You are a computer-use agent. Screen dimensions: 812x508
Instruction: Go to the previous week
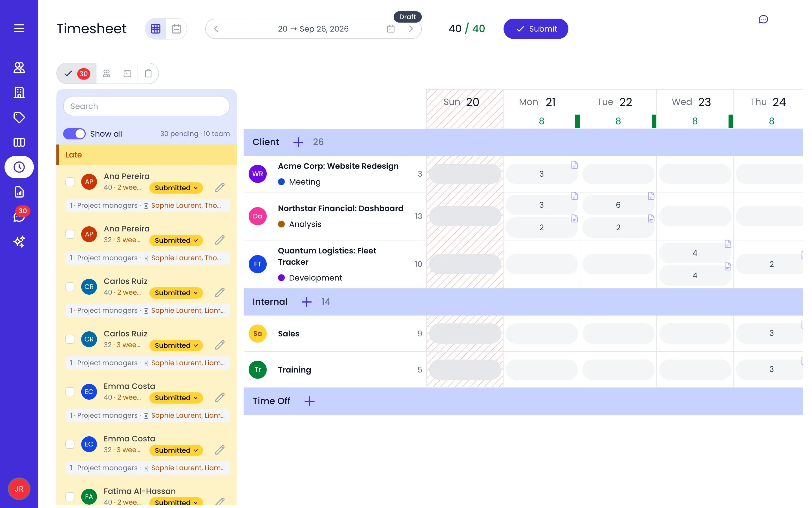coord(216,29)
